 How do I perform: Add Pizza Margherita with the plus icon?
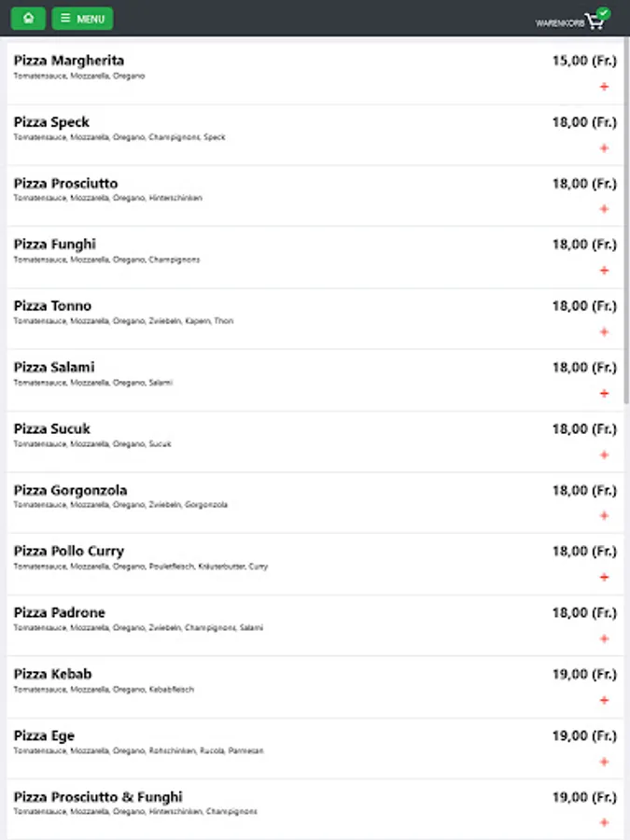click(604, 86)
